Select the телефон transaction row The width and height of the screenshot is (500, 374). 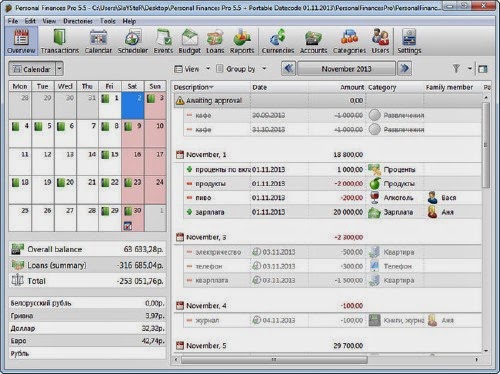click(332, 266)
